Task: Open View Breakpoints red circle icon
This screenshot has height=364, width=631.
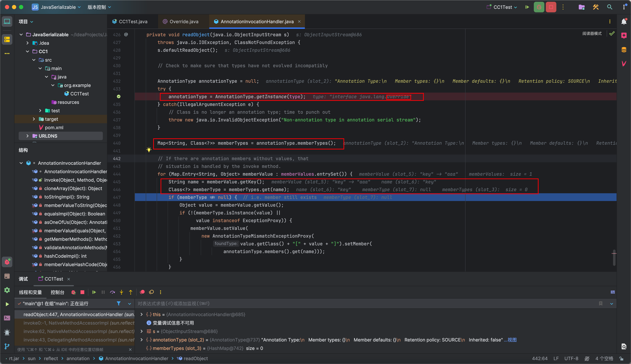Action: click(142, 292)
